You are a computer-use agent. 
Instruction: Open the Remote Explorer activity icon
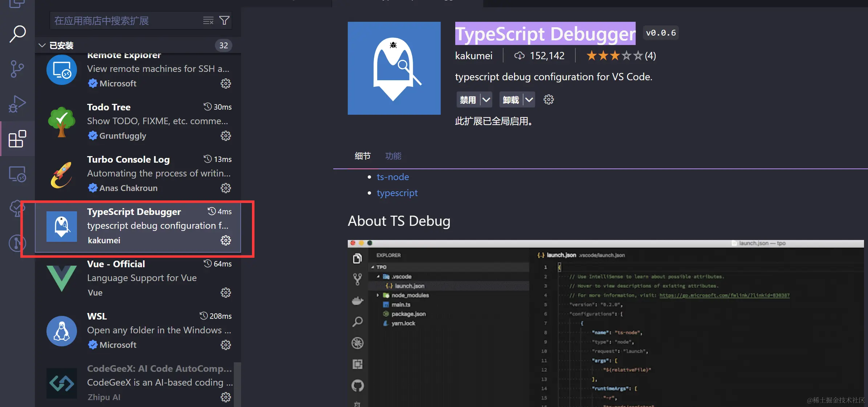point(17,174)
